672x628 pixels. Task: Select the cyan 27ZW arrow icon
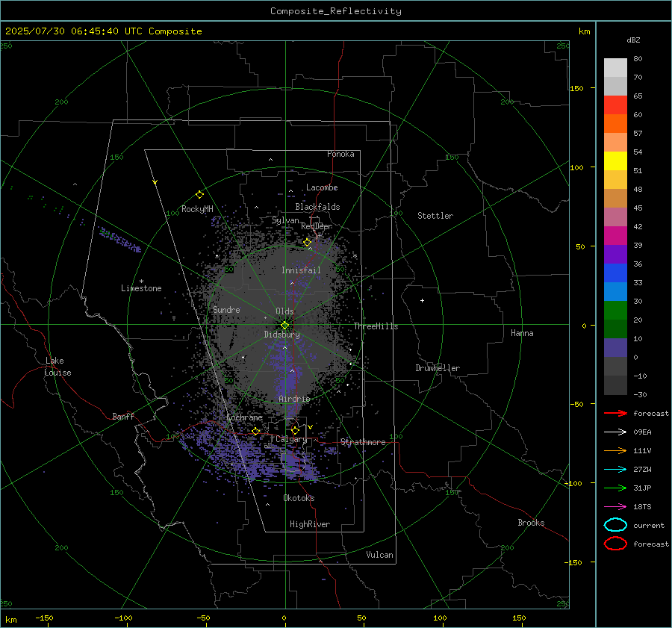point(615,470)
